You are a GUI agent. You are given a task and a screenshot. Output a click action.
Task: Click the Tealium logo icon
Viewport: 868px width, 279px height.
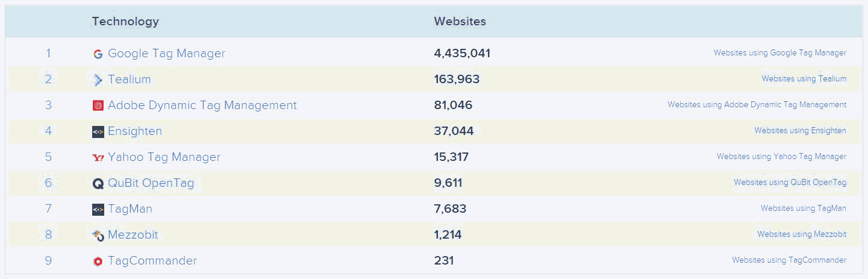(x=98, y=80)
